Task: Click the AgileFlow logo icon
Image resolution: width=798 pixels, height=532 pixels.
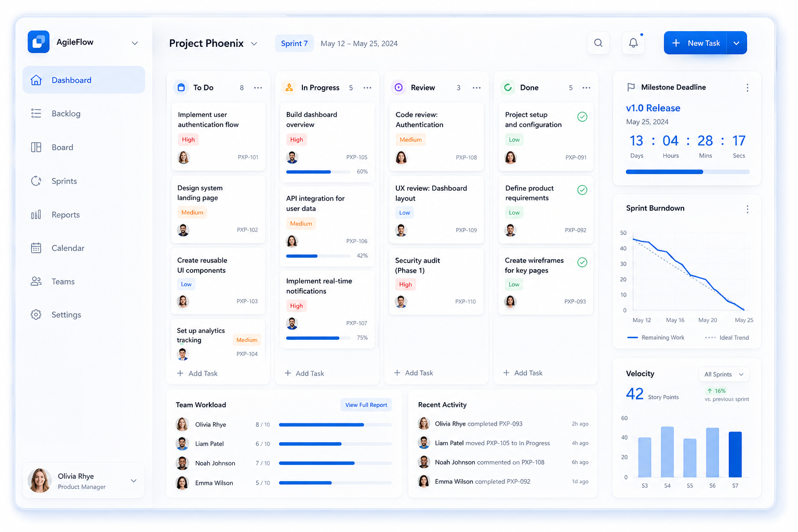Action: click(38, 42)
